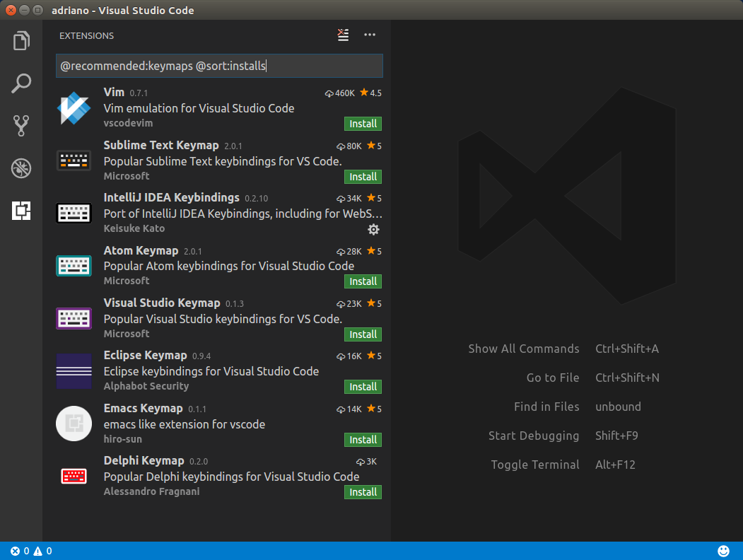This screenshot has width=743, height=560.
Task: Click the EXTENSIONS panel header
Action: (x=86, y=35)
